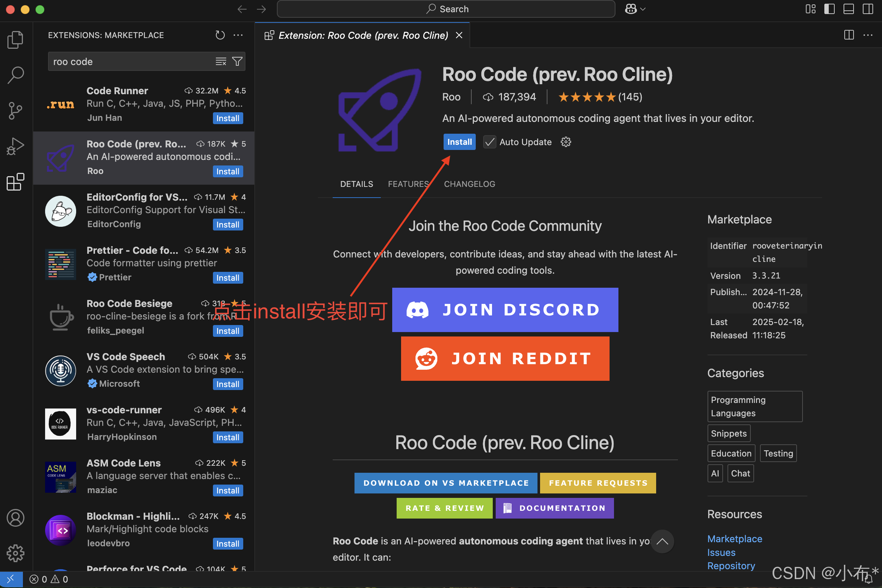Refresh the extensions marketplace list
Viewport: 882px width, 588px height.
(220, 35)
